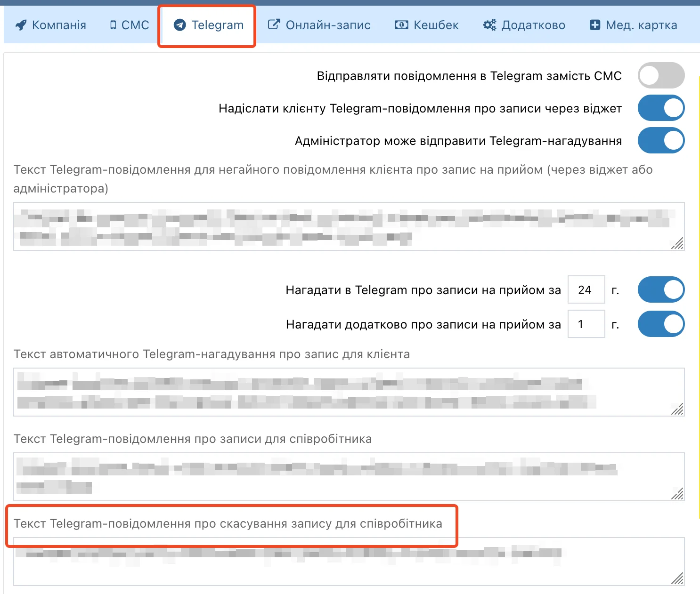Click the reminder hours field showing 24
The image size is (700, 594).
click(x=586, y=289)
